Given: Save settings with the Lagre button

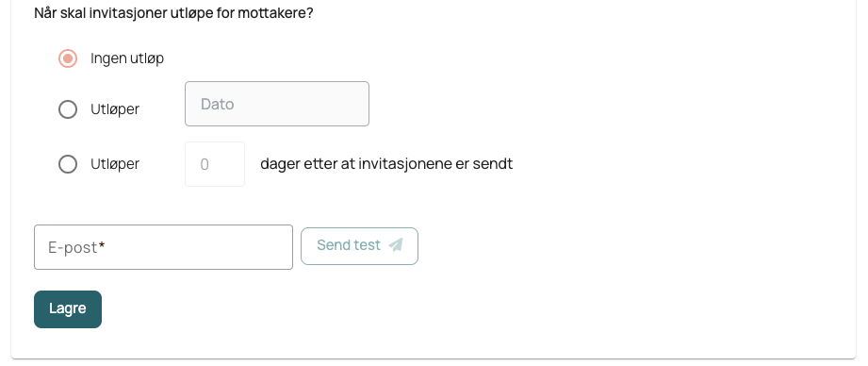Looking at the screenshot, I should point(68,309).
